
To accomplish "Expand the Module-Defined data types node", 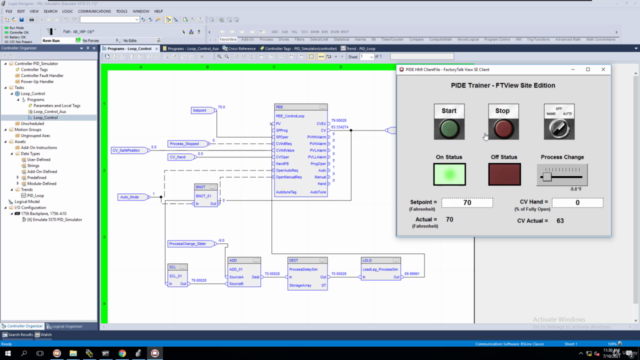I will coord(18,184).
